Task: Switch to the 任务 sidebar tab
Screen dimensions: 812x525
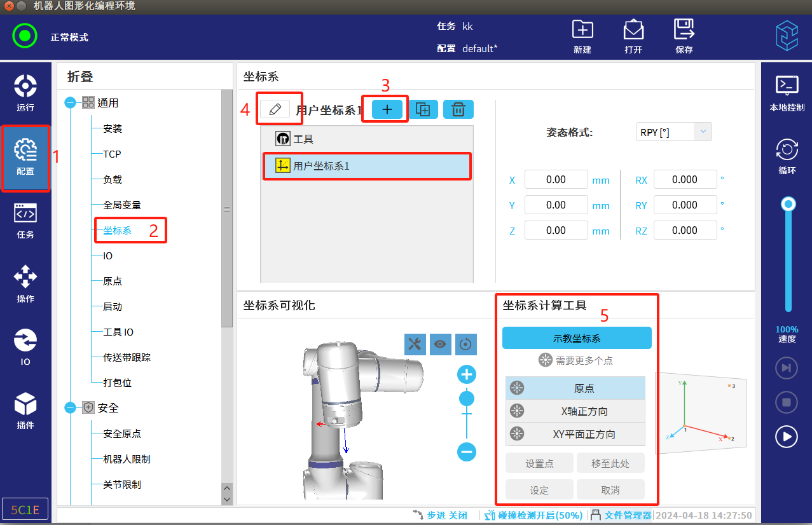Action: (25, 221)
